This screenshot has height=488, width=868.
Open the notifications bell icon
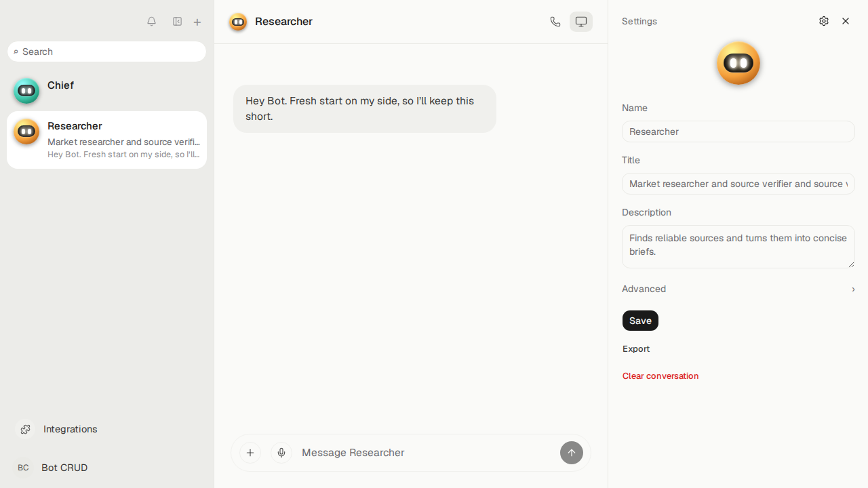pos(151,22)
